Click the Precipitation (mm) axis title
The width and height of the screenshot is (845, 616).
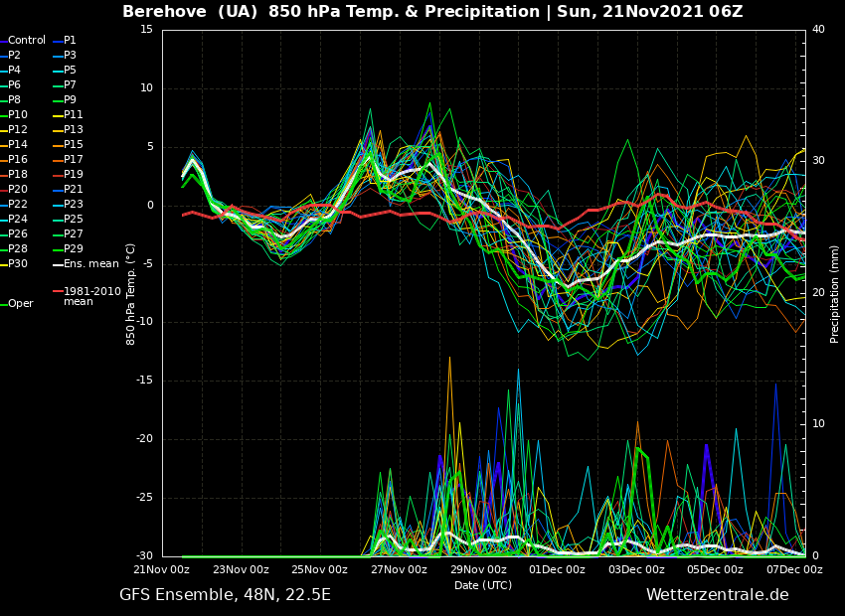[835, 293]
